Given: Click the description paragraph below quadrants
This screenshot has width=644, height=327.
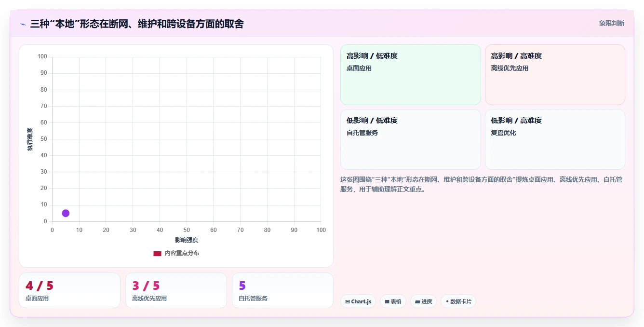Looking at the screenshot, I should pyautogui.click(x=481, y=184).
